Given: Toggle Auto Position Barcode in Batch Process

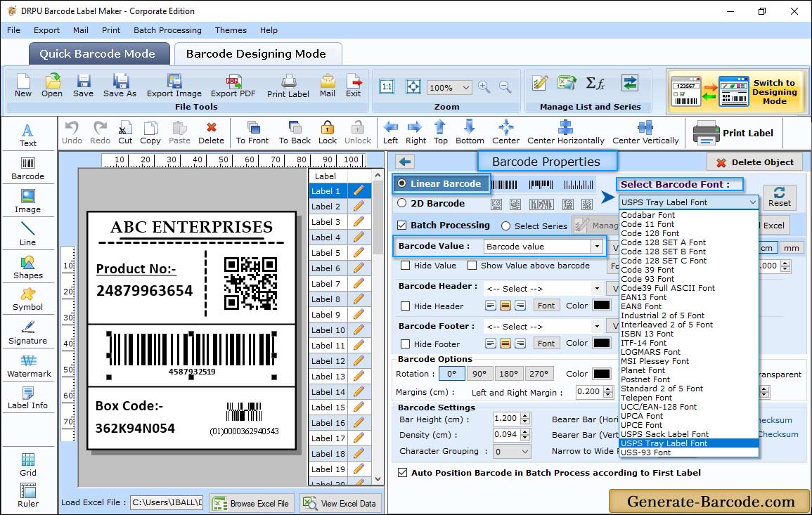Looking at the screenshot, I should tap(402, 473).
